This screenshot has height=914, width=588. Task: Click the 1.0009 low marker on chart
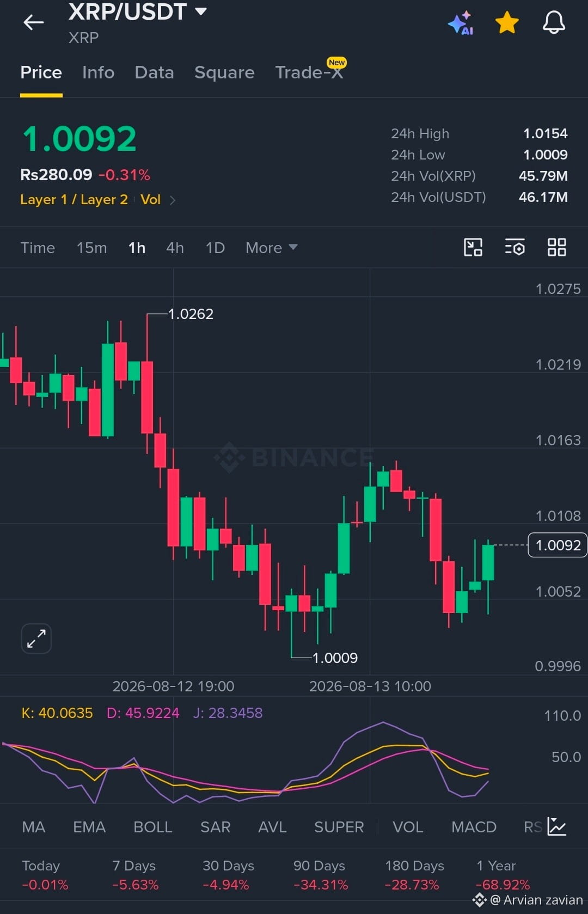point(335,658)
